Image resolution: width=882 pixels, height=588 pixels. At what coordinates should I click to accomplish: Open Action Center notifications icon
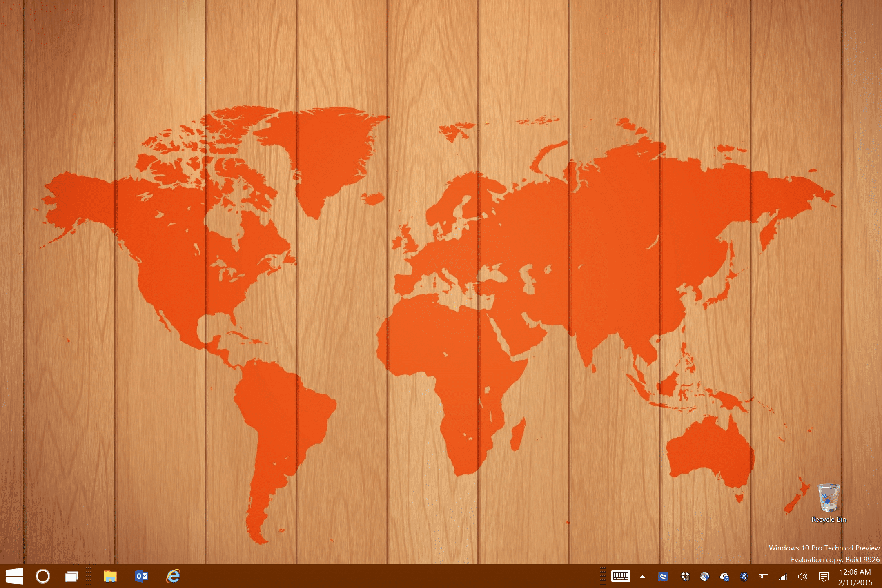pos(824,577)
